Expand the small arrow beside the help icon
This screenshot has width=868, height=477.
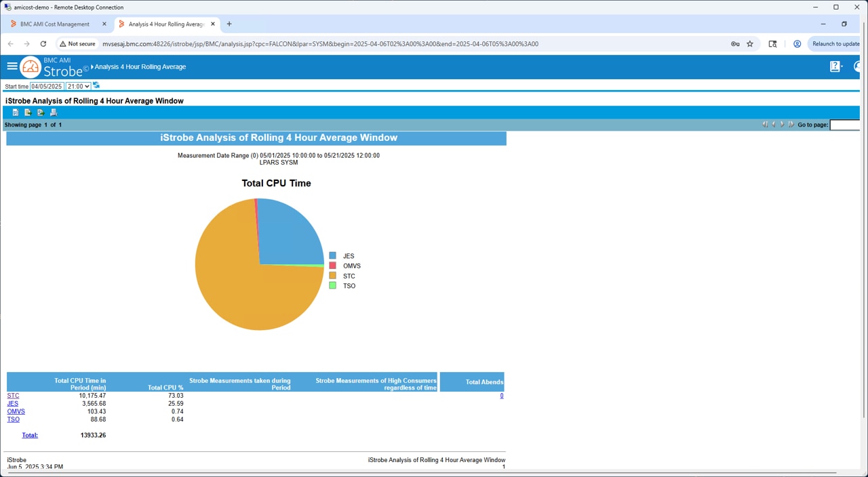click(x=844, y=66)
